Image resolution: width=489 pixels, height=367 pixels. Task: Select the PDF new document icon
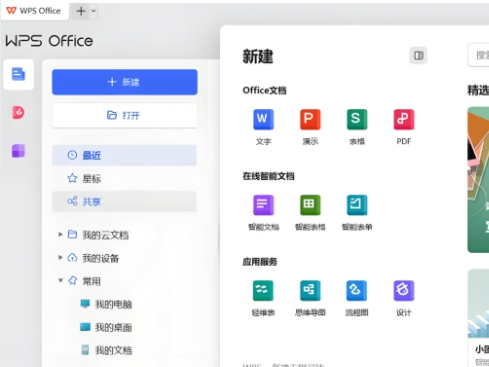click(404, 119)
